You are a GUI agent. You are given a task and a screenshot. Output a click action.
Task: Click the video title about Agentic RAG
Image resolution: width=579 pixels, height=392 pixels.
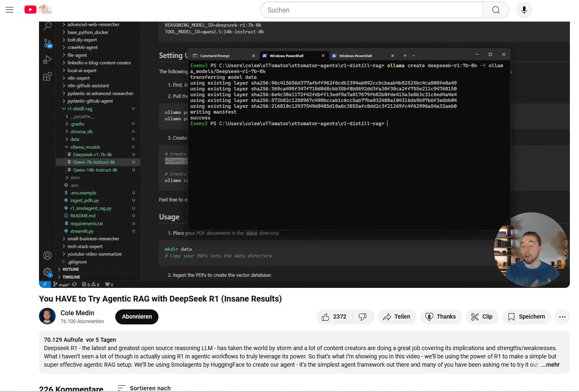coord(160,299)
